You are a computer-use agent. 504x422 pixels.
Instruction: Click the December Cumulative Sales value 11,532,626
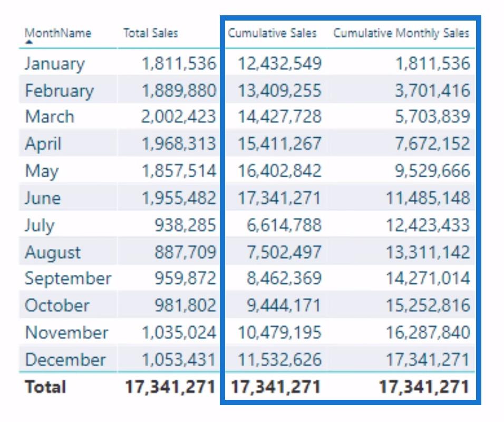(x=279, y=360)
